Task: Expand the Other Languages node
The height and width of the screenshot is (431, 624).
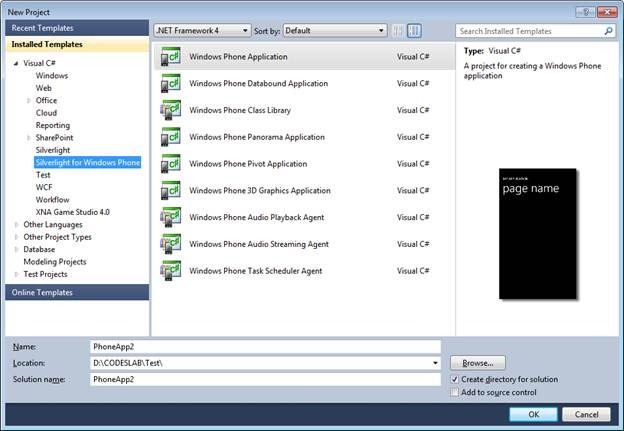Action: (x=16, y=224)
